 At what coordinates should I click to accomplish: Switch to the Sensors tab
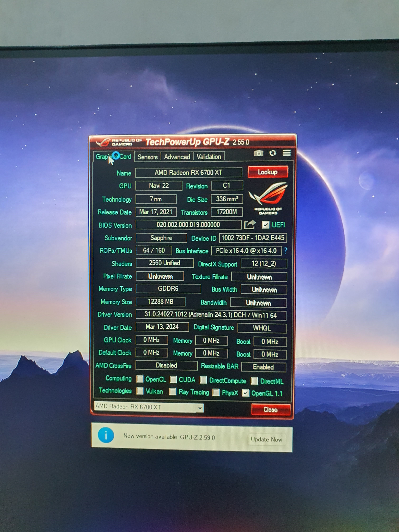tap(147, 157)
